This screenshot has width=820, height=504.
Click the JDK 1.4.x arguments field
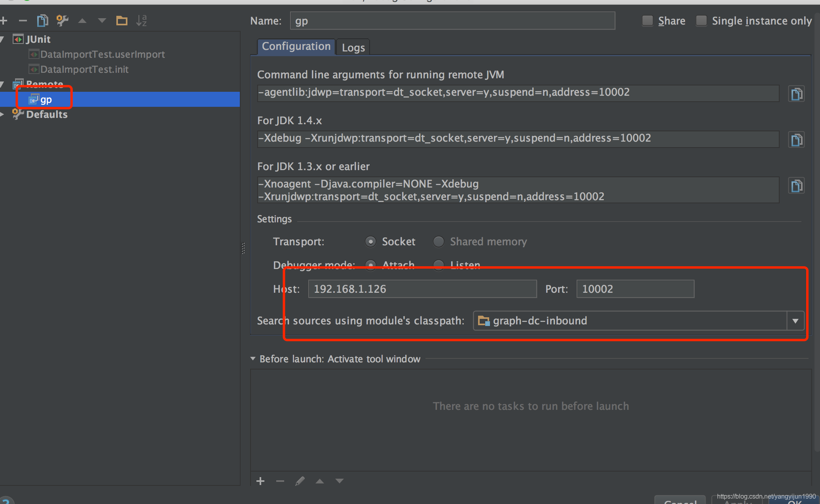tap(518, 139)
